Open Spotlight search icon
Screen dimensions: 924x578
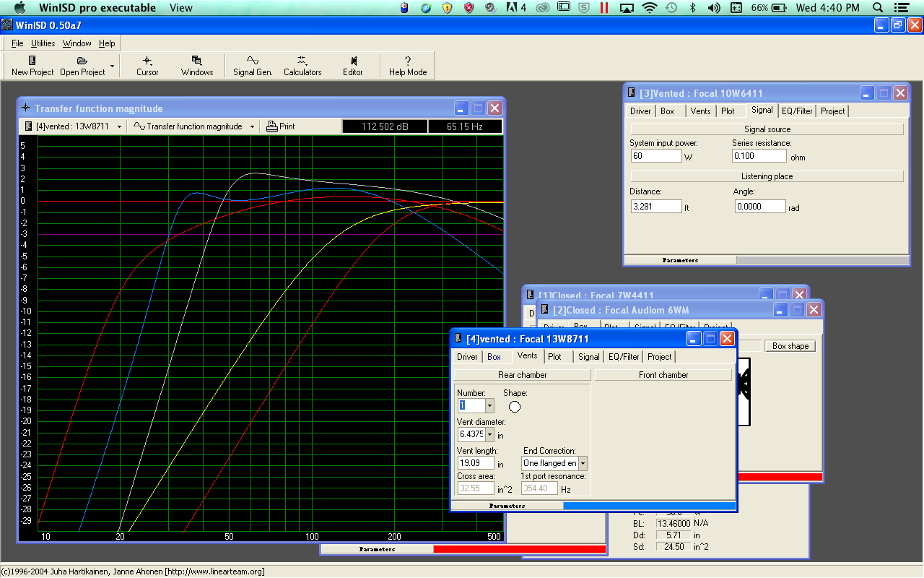point(879,8)
